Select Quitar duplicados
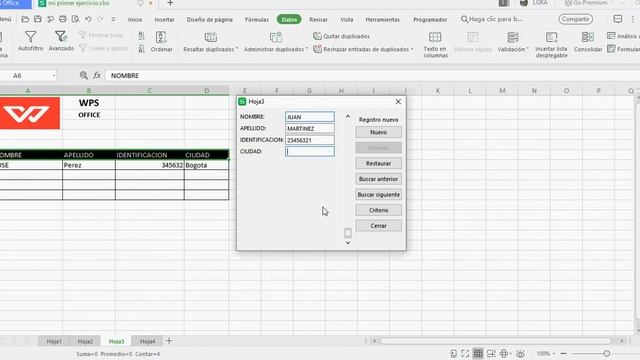Image resolution: width=640 pixels, height=360 pixels. point(341,36)
